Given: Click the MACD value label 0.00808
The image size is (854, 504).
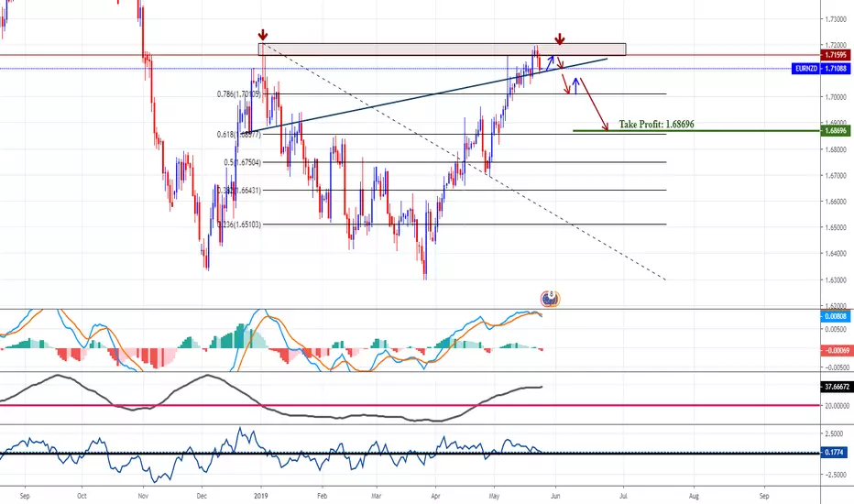Looking at the screenshot, I should coord(835,316).
